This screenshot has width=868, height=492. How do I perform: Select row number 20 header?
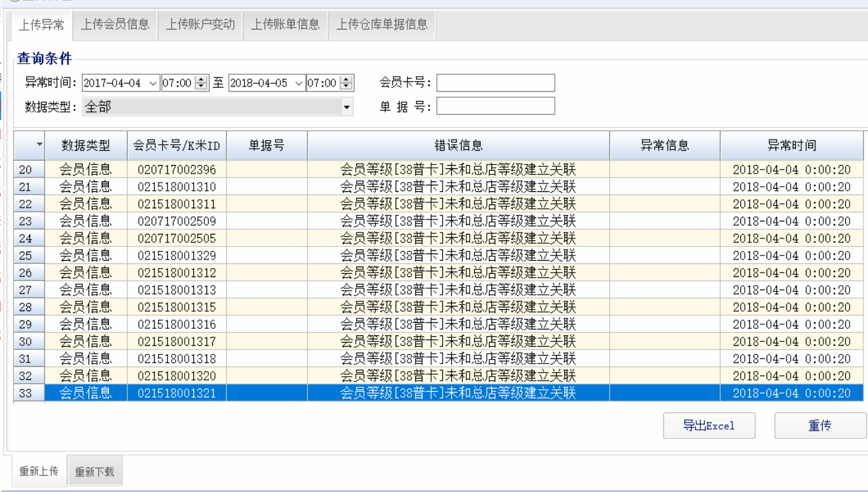[x=29, y=170]
